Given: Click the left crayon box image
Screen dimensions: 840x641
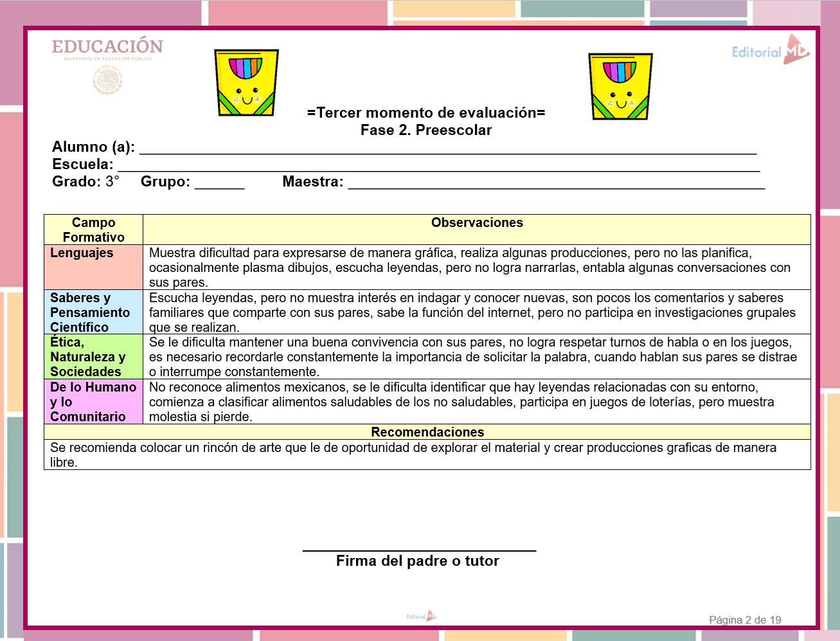Looking at the screenshot, I should (x=246, y=83).
